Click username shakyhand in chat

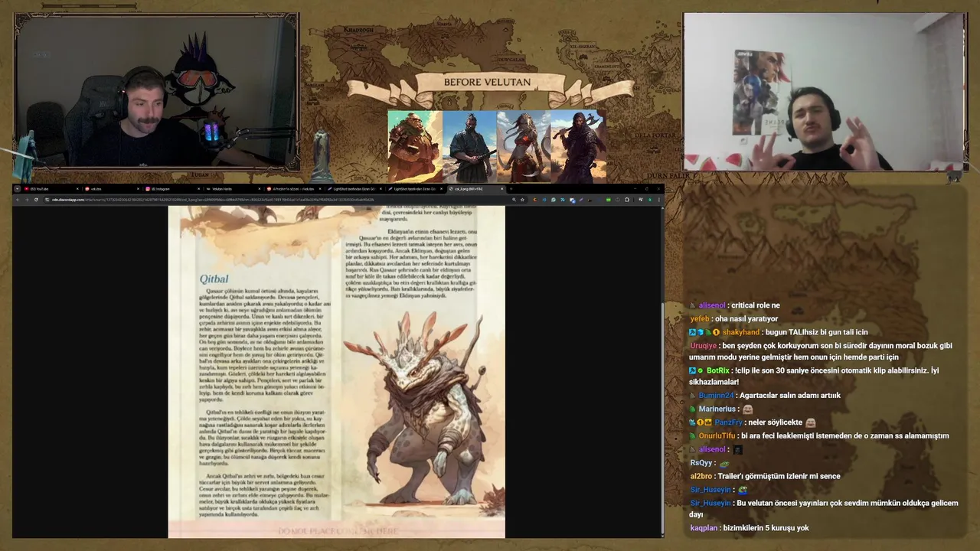tap(741, 333)
